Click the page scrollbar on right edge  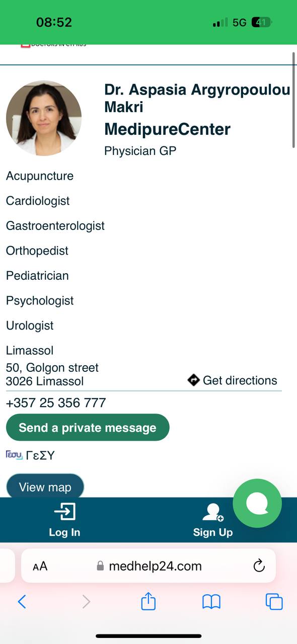[x=293, y=100]
